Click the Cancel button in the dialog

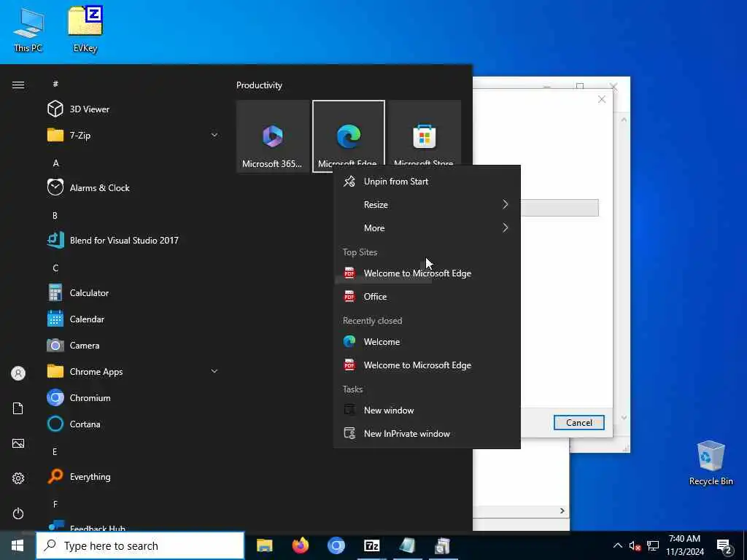tap(578, 422)
